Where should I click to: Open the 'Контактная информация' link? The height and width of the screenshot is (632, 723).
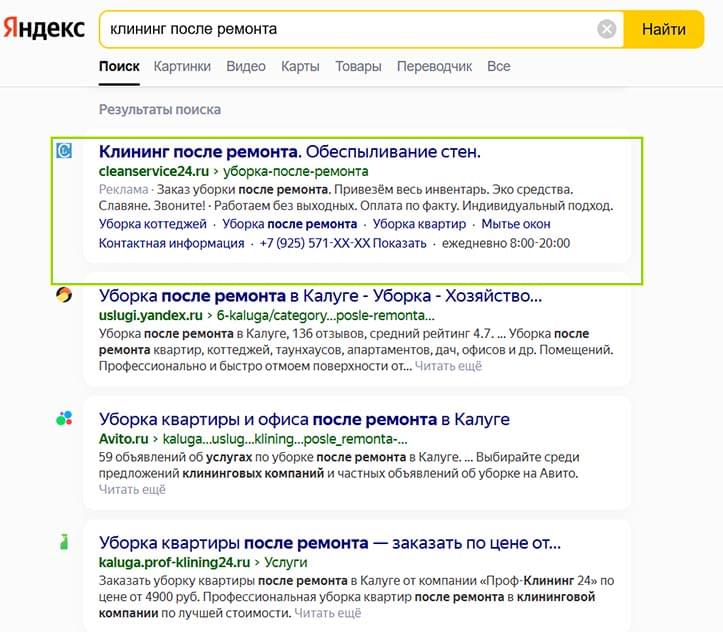[172, 243]
